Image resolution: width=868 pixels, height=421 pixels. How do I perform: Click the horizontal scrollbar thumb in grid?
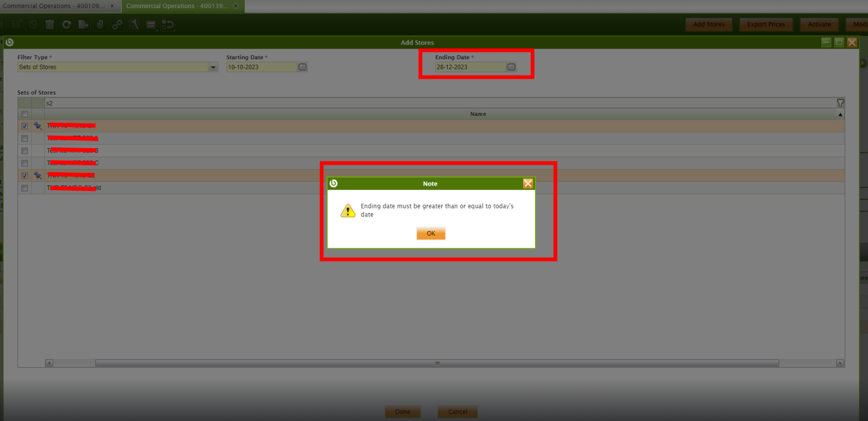[x=437, y=363]
